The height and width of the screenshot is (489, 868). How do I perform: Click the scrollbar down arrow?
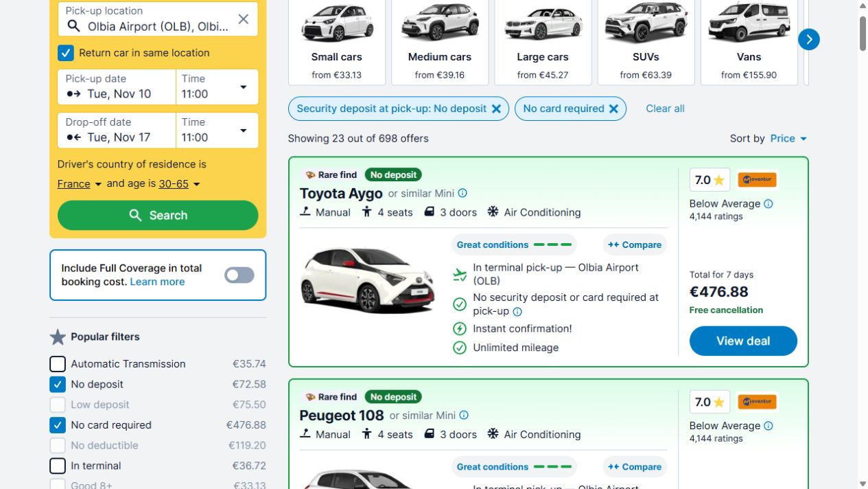[x=863, y=484]
